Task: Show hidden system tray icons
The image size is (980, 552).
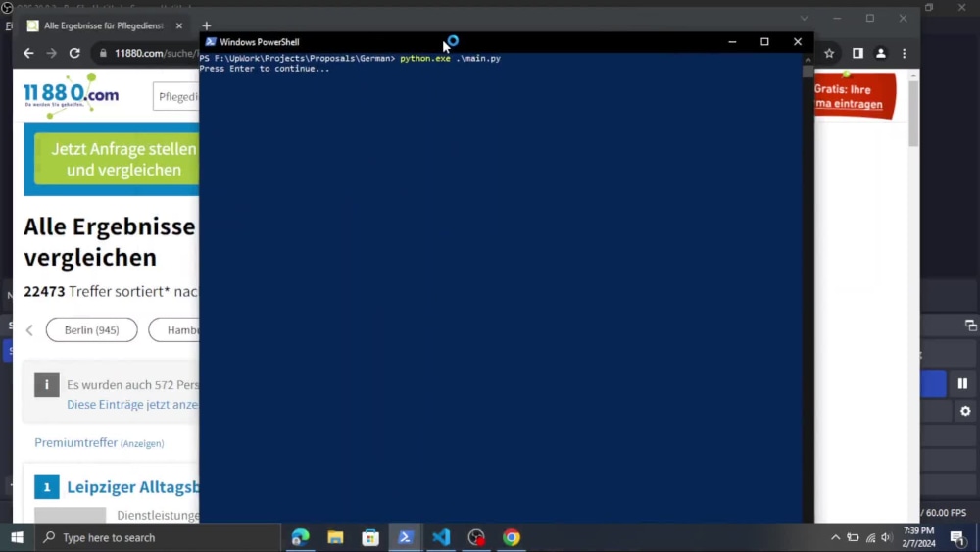Action: pyautogui.click(x=835, y=537)
